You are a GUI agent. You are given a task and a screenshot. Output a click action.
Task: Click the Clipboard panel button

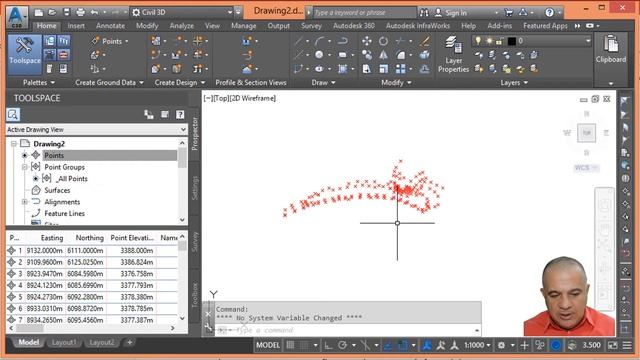611,50
